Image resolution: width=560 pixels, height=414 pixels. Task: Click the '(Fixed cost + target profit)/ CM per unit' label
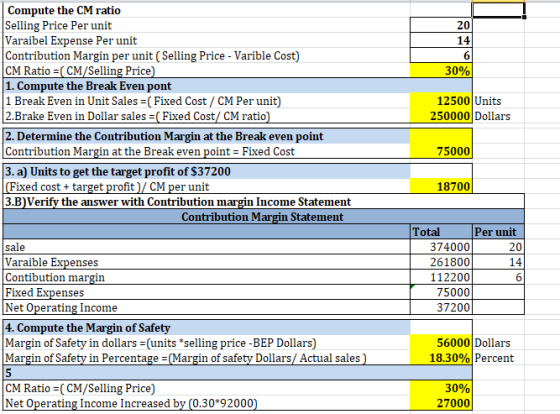[x=107, y=187]
